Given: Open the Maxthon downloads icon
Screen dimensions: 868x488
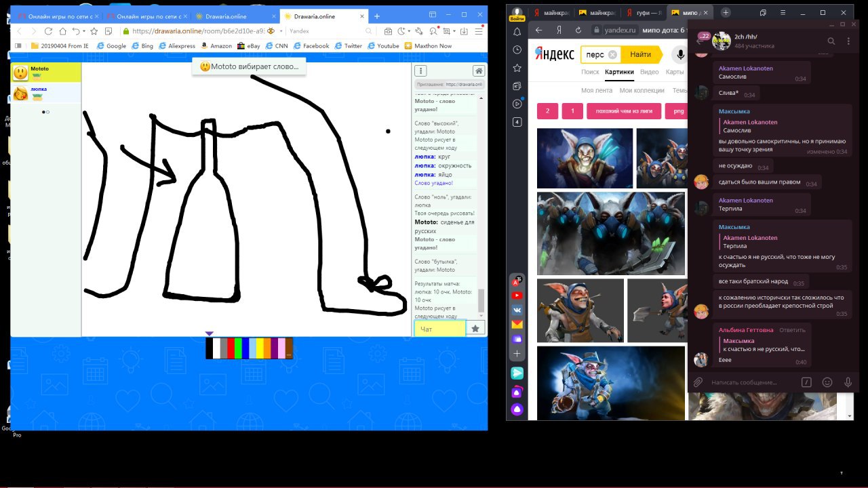Looking at the screenshot, I should pos(465,31).
